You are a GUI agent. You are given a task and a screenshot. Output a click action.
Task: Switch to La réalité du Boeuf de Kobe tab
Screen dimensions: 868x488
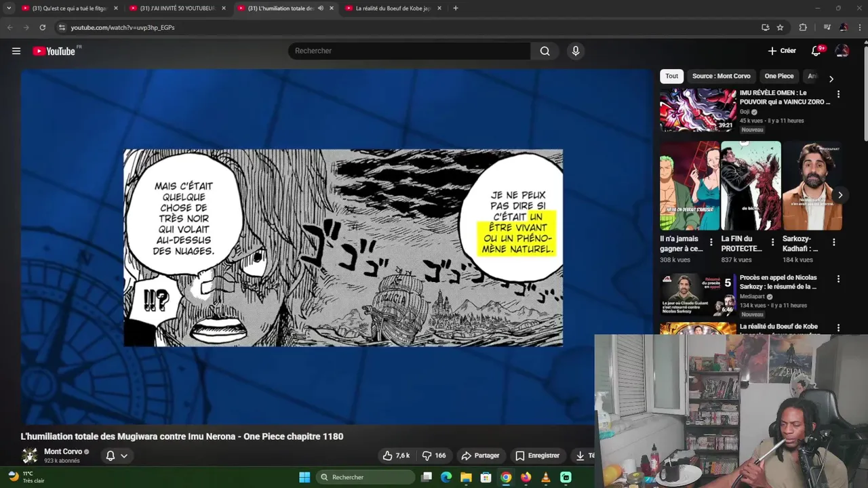[393, 8]
